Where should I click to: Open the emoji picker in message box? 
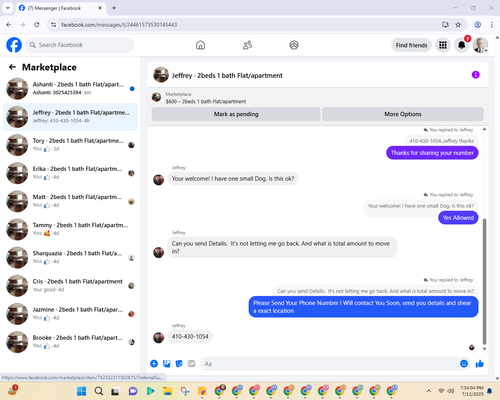pos(464,364)
